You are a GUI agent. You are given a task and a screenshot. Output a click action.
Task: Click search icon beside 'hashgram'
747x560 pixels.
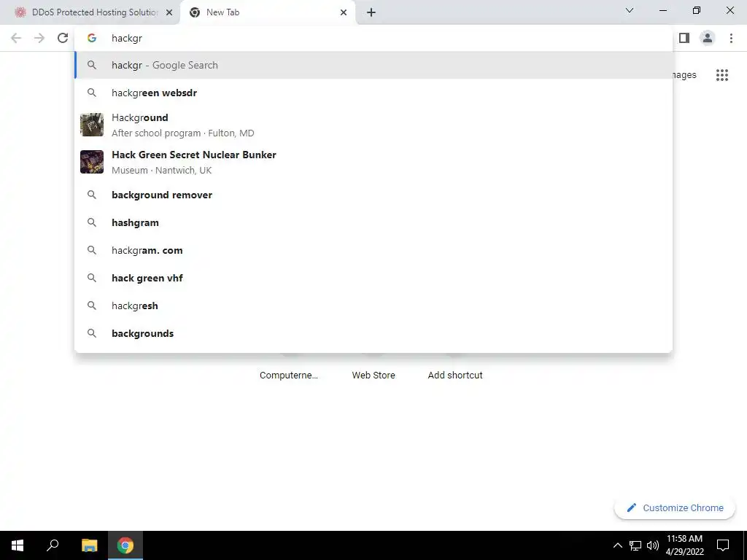[92, 222]
